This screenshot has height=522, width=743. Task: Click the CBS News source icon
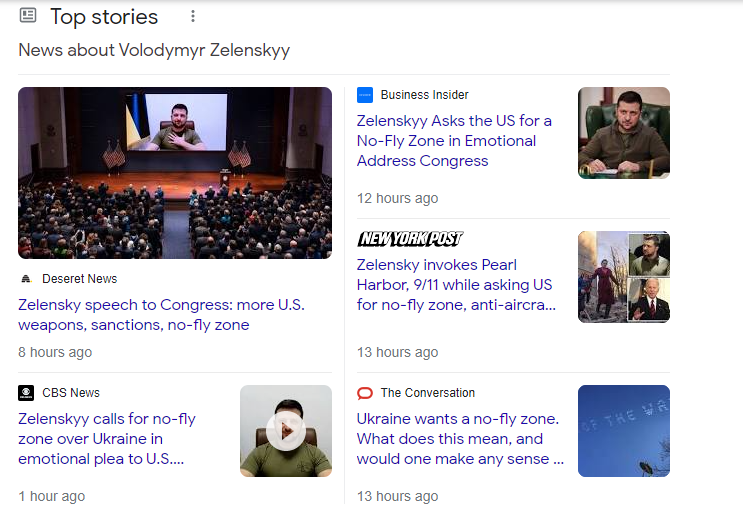(x=26, y=393)
